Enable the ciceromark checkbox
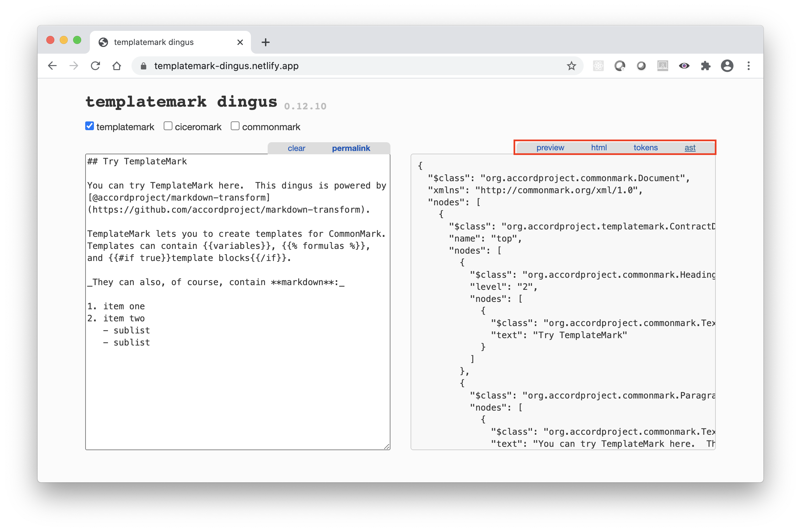 tap(168, 126)
